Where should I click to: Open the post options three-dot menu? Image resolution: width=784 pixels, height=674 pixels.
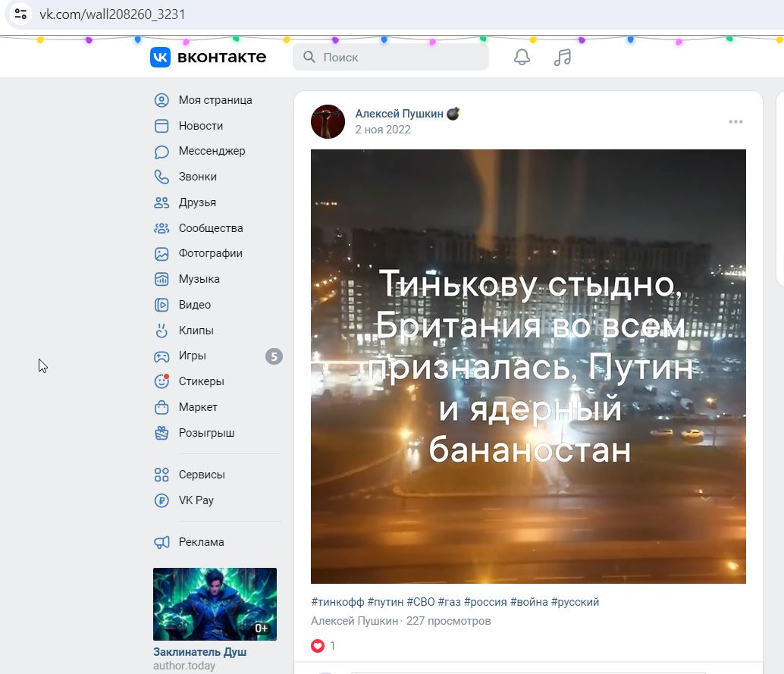735,122
